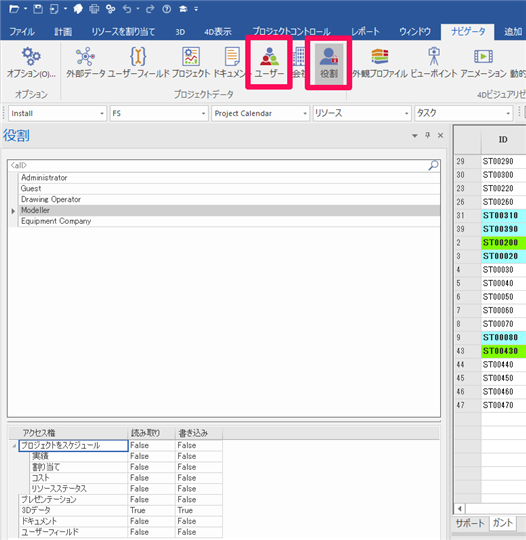Toggle the 役割 roles panel button
The image size is (526, 540).
tap(329, 63)
